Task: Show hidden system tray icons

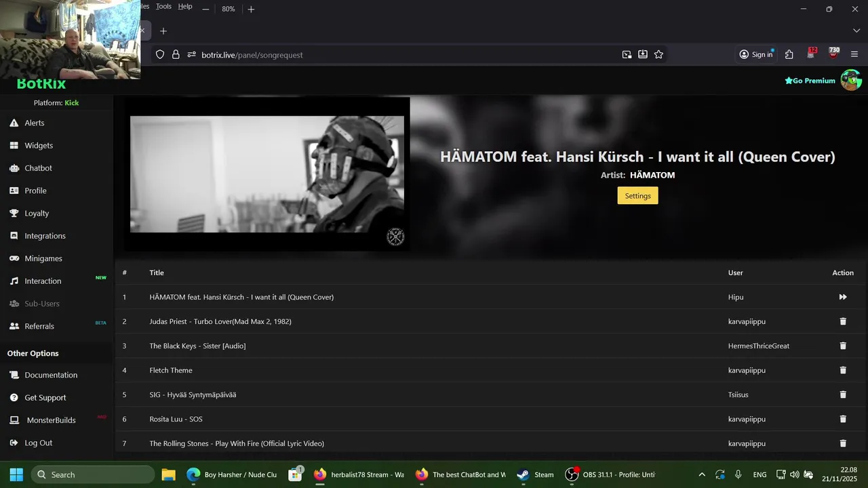Action: point(702,474)
